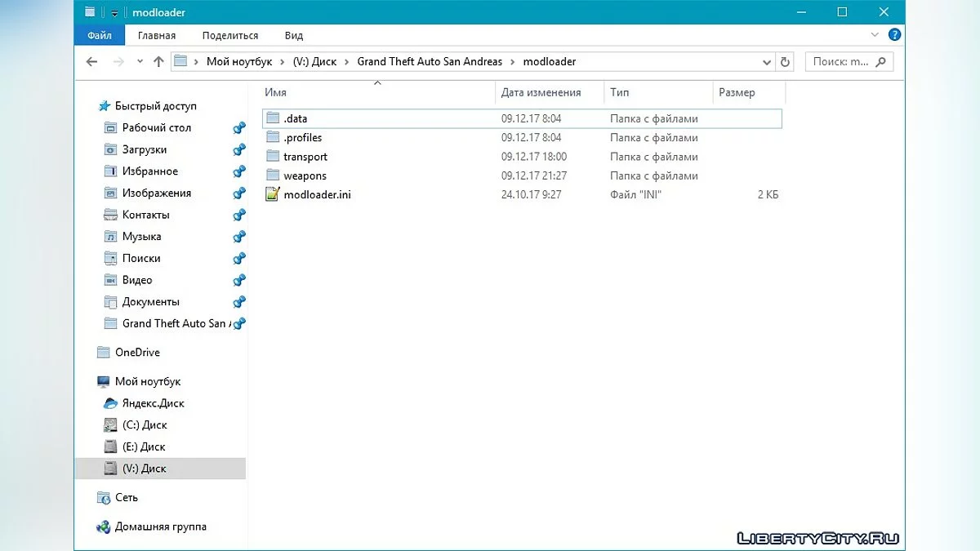Click the 2 КБ size value

pos(767,195)
